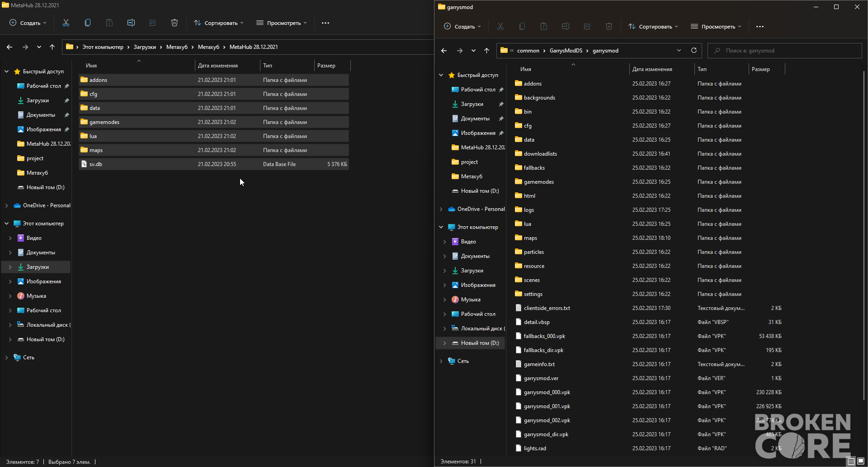Click the Rename icon in MetaHub window toolbar
868x467 pixels.
(x=131, y=23)
